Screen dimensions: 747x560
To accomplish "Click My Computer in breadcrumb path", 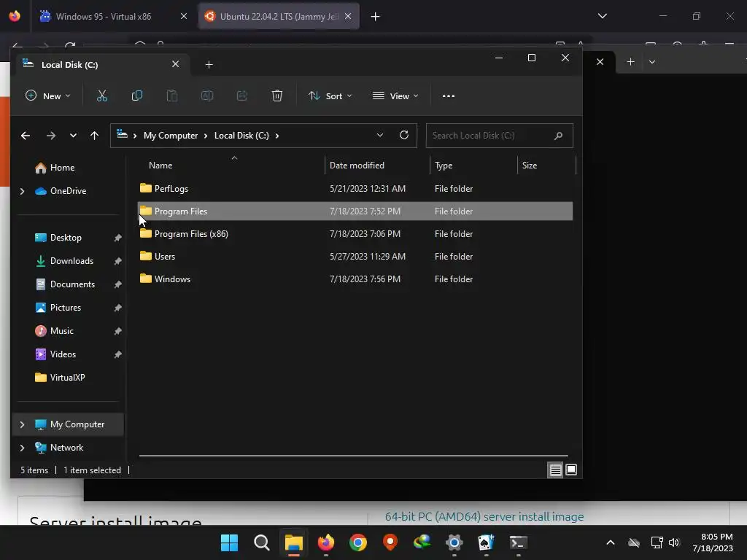I will 171,136.
